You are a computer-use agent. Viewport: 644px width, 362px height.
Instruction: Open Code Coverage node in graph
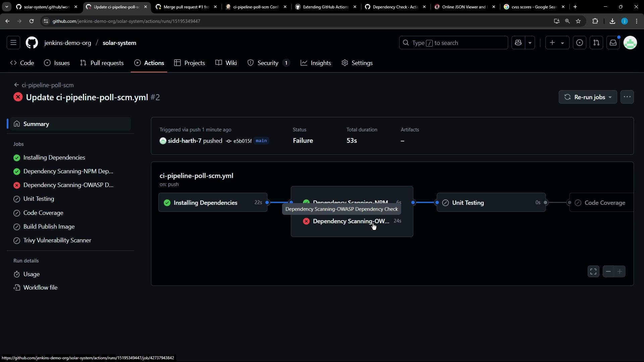tap(601, 202)
